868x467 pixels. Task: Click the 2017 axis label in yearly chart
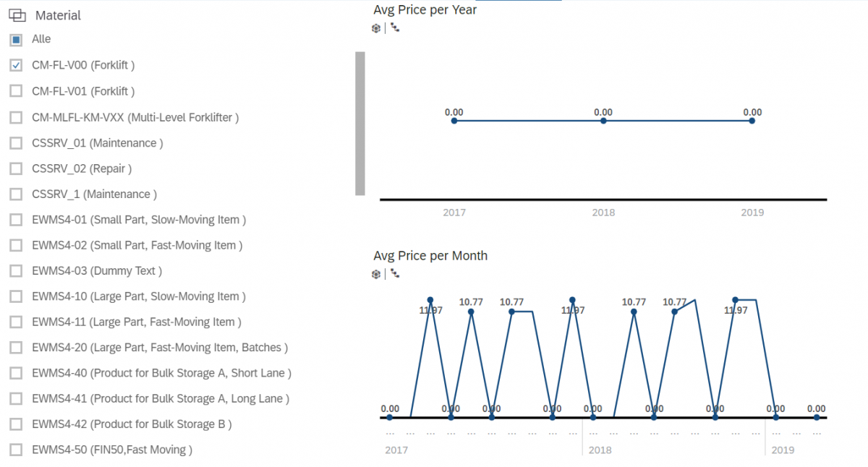(x=454, y=213)
